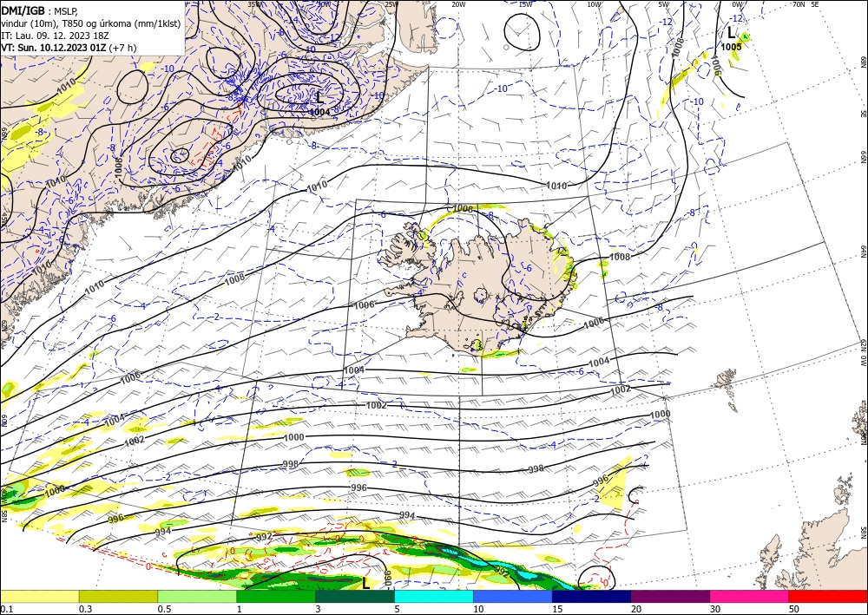
Task: Click the '15' legend scale value
Action: (x=557, y=609)
